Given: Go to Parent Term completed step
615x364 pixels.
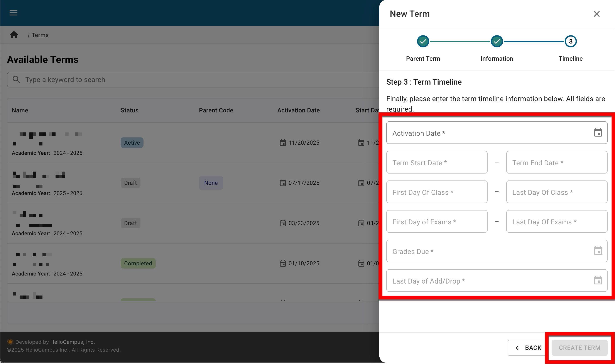Looking at the screenshot, I should (423, 42).
